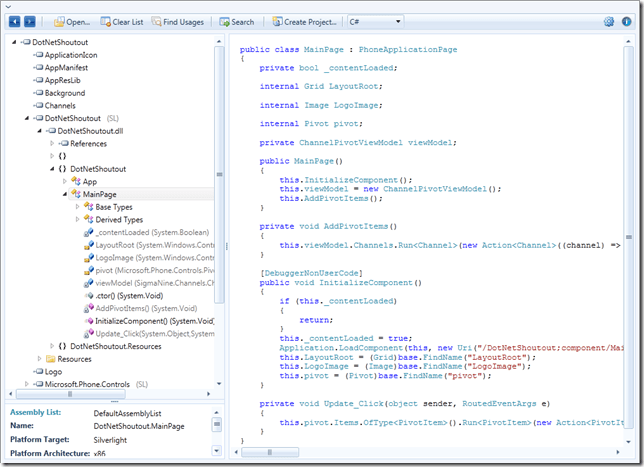Open an assembly with the Open button
The image size is (644, 467).
[x=72, y=22]
